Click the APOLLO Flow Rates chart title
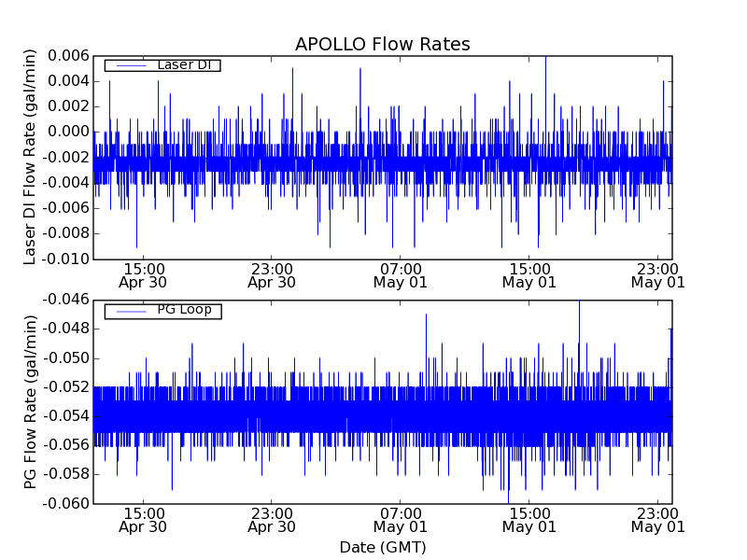This screenshot has width=747, height=560. tap(382, 45)
